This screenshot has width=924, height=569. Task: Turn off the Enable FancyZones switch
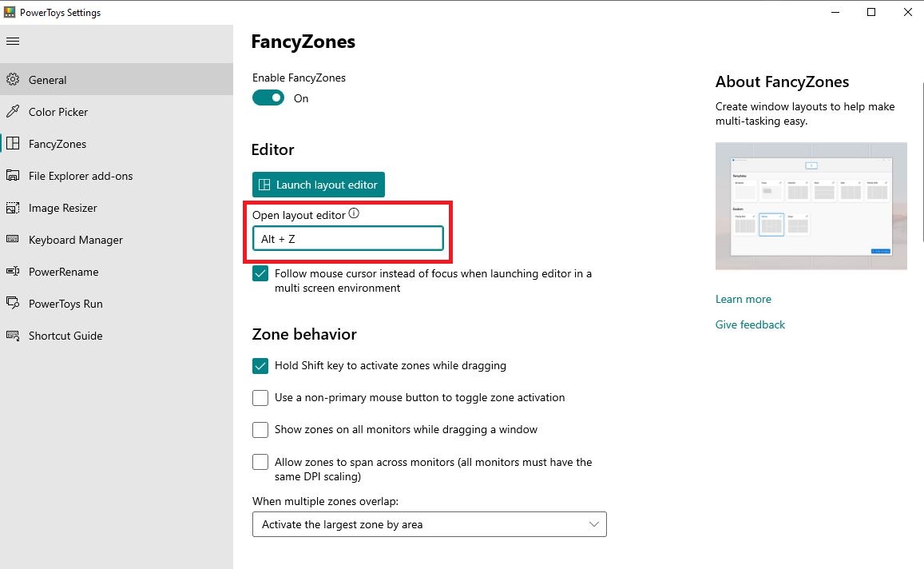click(268, 97)
